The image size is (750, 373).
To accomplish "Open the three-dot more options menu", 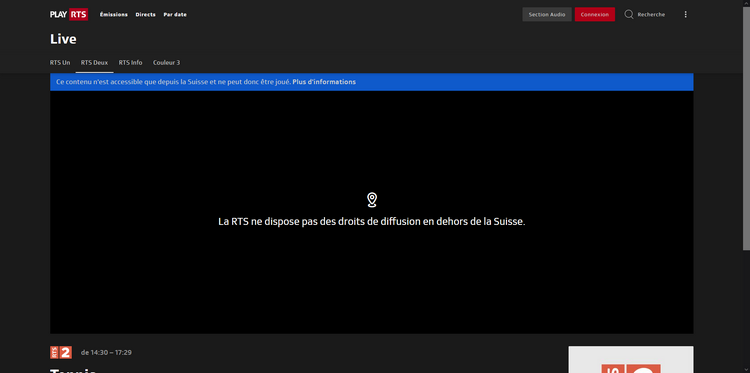I will click(685, 14).
